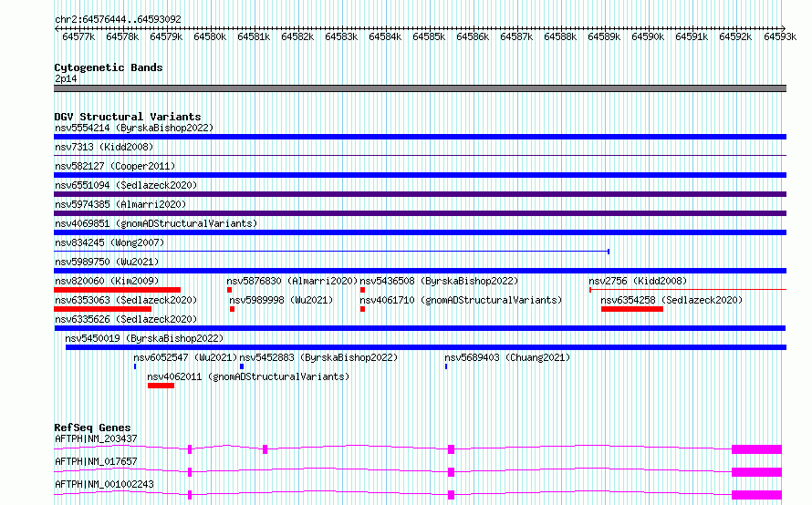Screen dimensions: 812x505
Task: Select the DGV Structural Variants track title
Action: coord(128,117)
